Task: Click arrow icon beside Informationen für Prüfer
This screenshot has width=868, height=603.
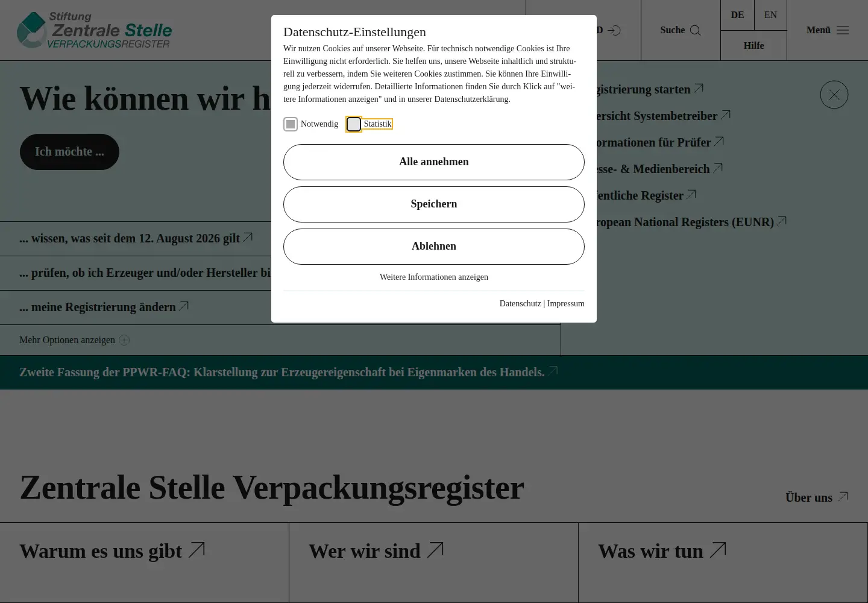Action: [x=719, y=141]
